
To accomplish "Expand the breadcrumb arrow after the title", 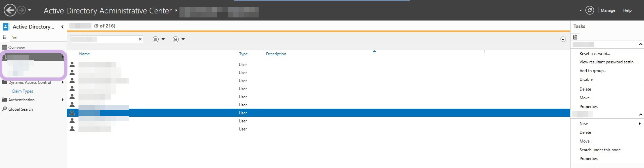I will (x=176, y=10).
